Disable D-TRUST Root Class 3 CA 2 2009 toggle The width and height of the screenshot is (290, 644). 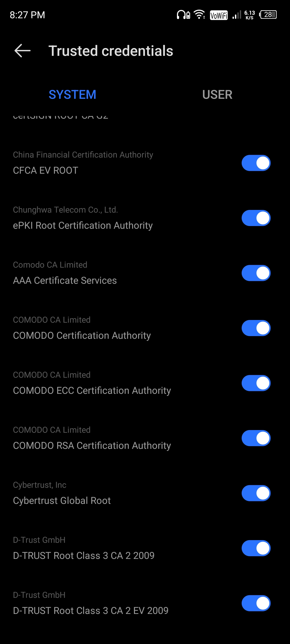tap(256, 548)
